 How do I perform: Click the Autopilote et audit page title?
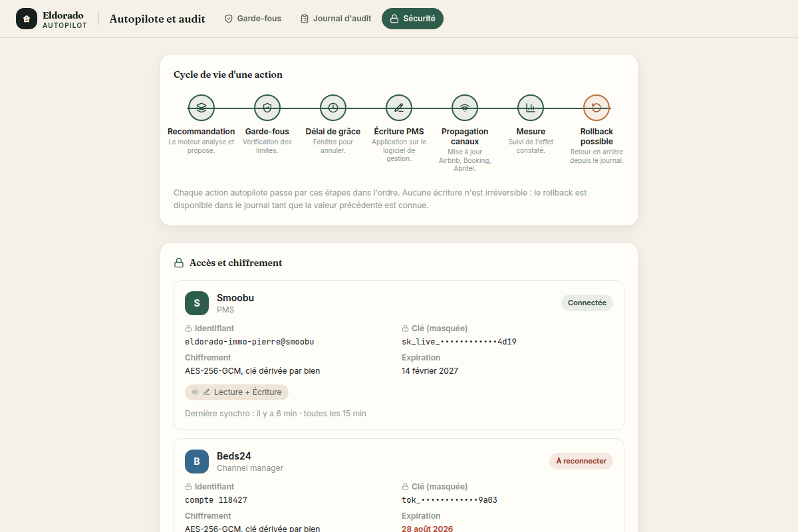[x=158, y=19]
